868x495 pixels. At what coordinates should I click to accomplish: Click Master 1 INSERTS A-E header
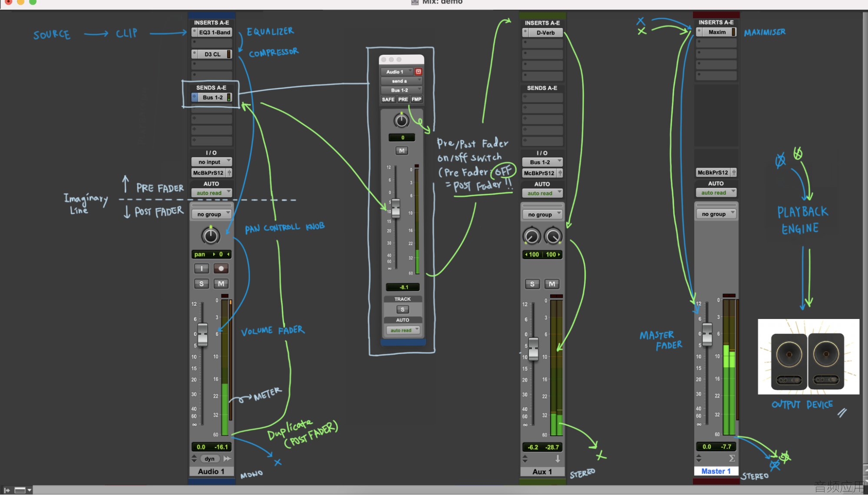click(x=716, y=23)
